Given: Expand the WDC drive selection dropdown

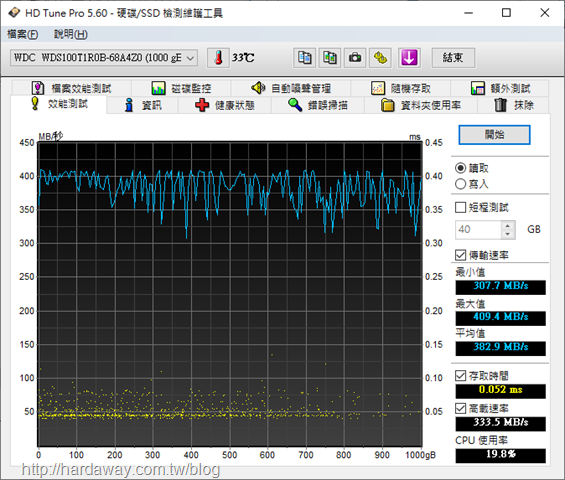Looking at the screenshot, I should [x=104, y=58].
